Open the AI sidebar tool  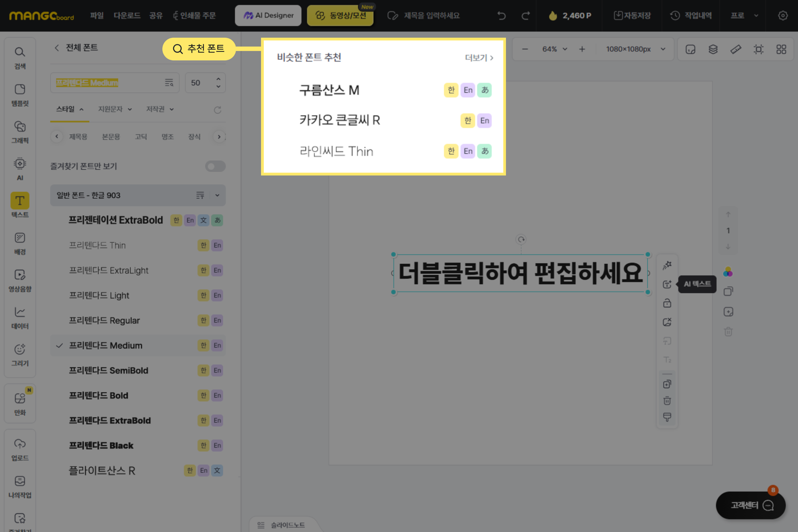click(x=20, y=169)
